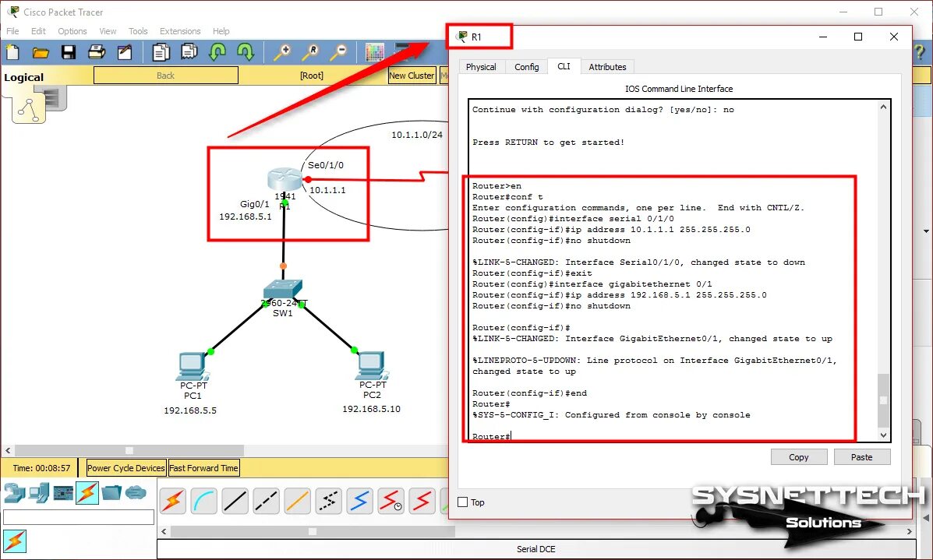The height and width of the screenshot is (560, 933).
Task: Open the File menu
Action: [x=12, y=31]
